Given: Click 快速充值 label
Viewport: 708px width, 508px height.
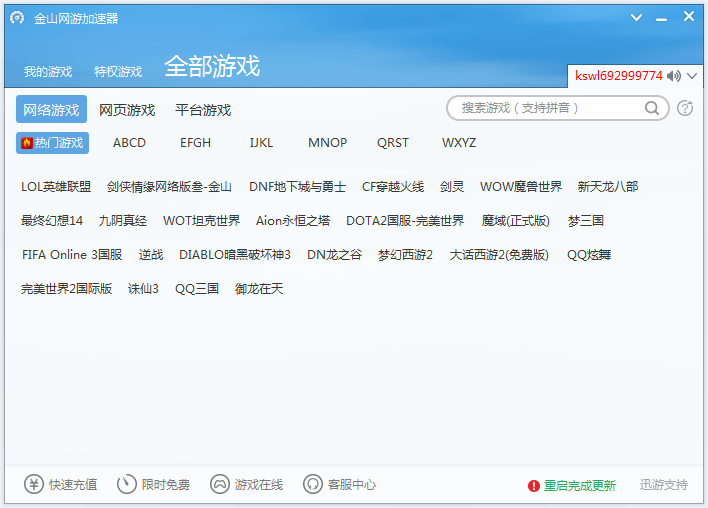Looking at the screenshot, I should 73,485.
